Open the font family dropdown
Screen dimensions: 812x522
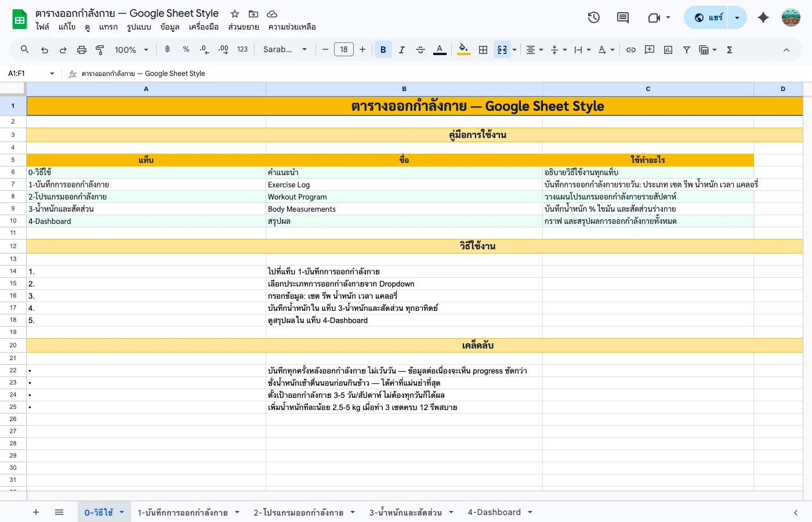(x=285, y=50)
